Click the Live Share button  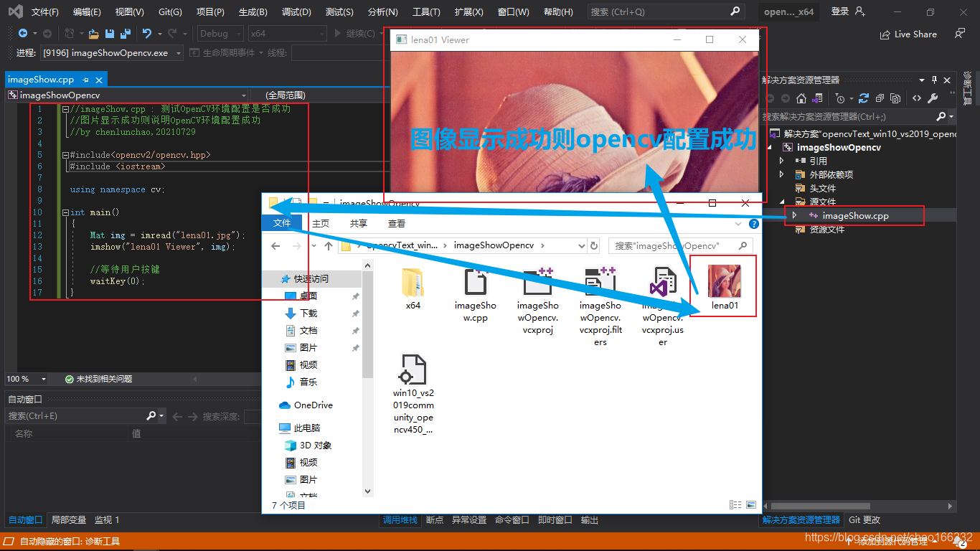pyautogui.click(x=908, y=34)
